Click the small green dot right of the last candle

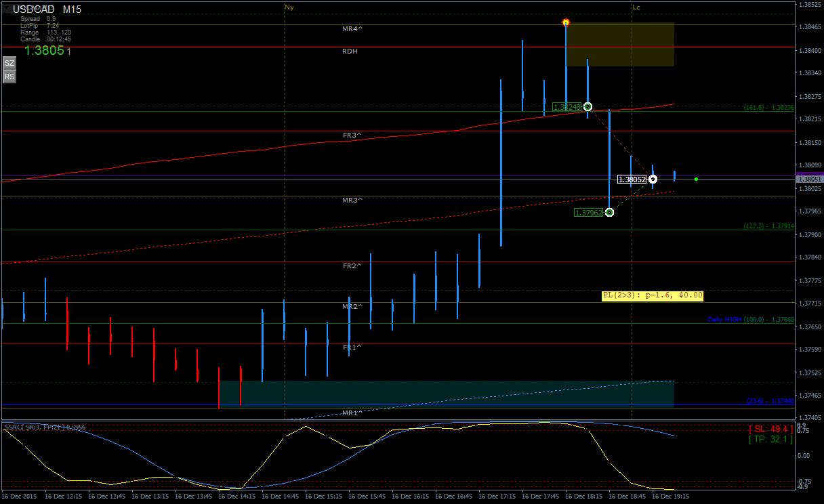(696, 179)
